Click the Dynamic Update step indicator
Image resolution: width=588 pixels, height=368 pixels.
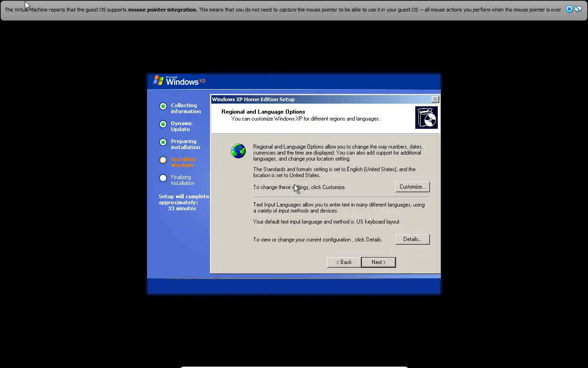click(163, 124)
